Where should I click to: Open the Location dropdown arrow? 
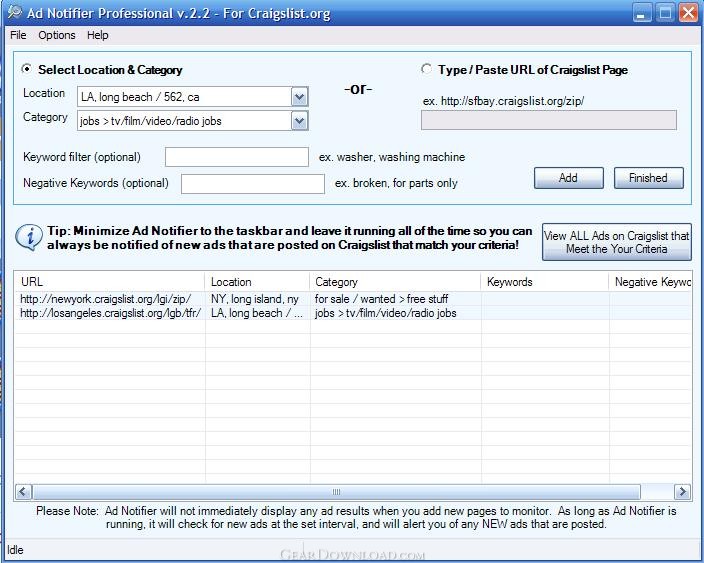click(x=299, y=97)
